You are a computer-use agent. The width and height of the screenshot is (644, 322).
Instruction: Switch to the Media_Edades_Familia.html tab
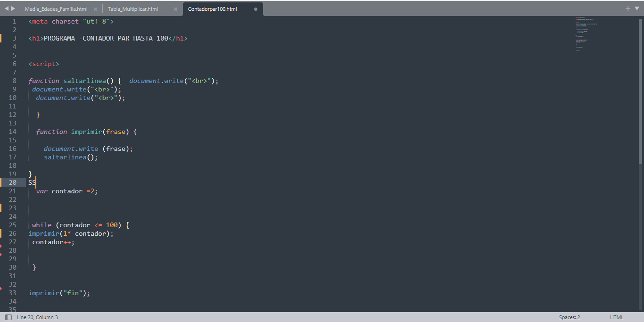tap(56, 9)
